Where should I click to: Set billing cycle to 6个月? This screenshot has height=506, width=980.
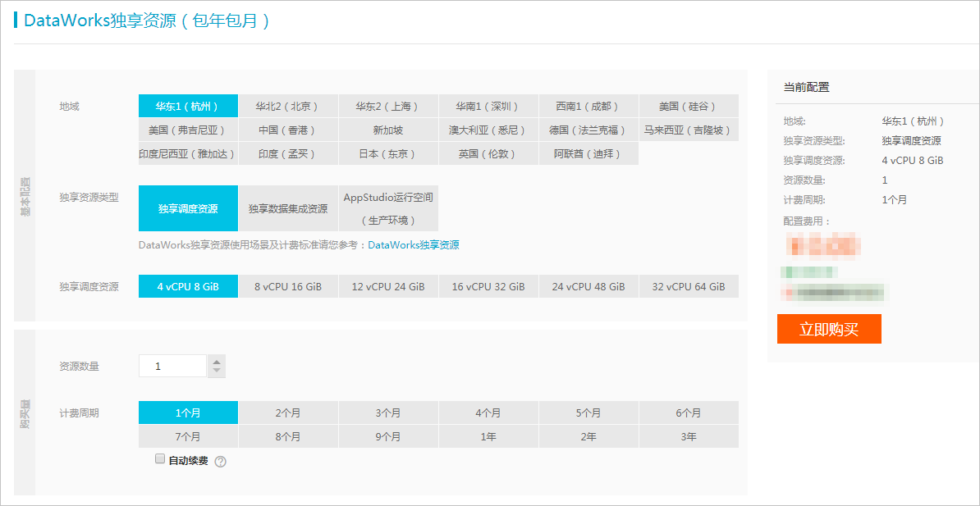point(688,413)
